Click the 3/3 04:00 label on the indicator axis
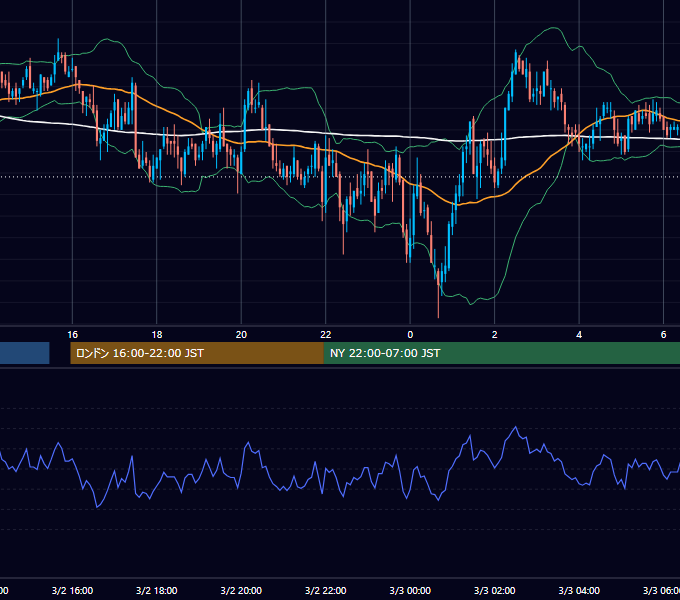Viewport: 680px width, 600px height. 579,590
